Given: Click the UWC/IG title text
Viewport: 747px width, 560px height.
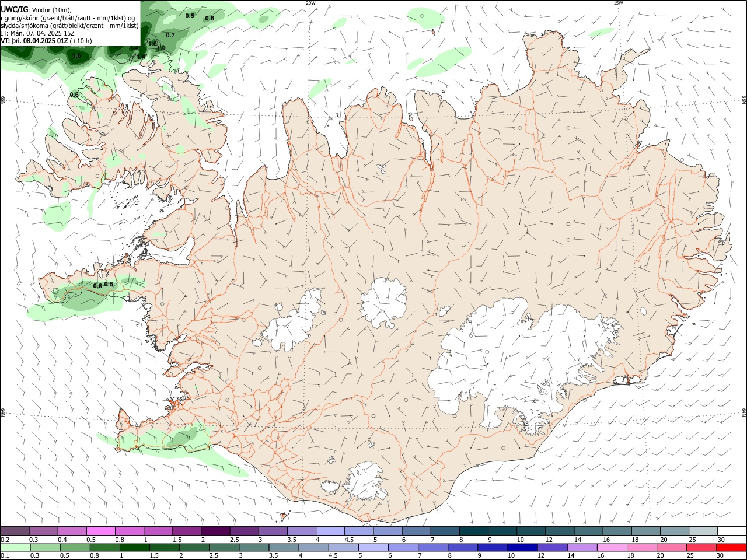Looking at the screenshot, I should (14, 10).
